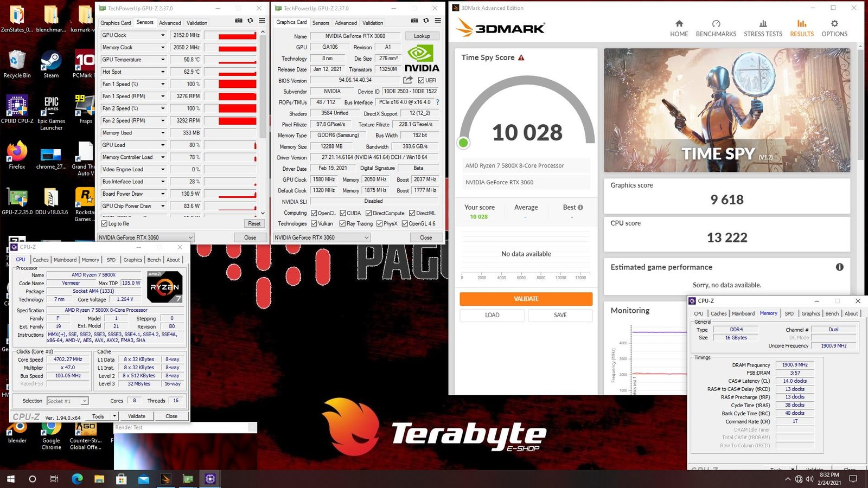Switch to the Advanced tab in GPU-Z Sensors window
This screenshot has height=488, width=868.
pyautogui.click(x=170, y=23)
